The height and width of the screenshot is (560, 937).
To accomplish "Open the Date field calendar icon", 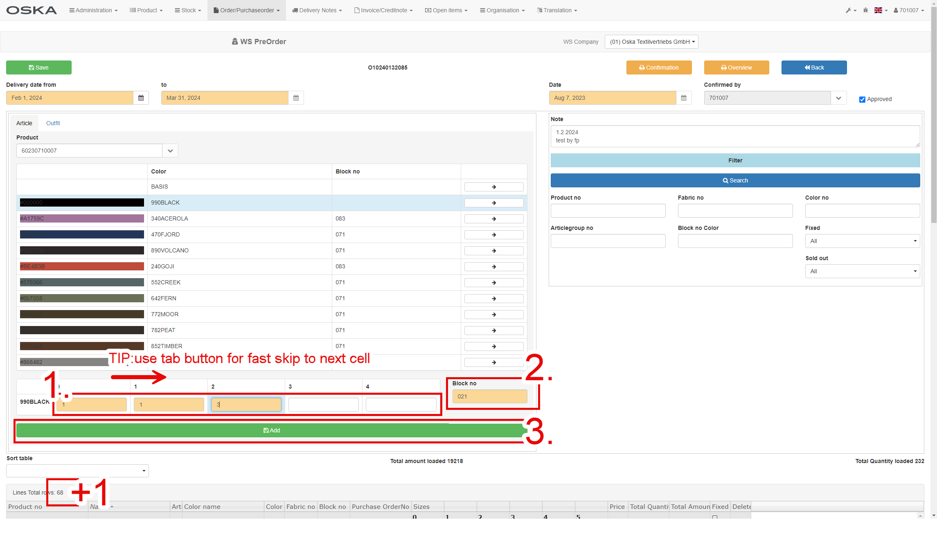I will 684,98.
